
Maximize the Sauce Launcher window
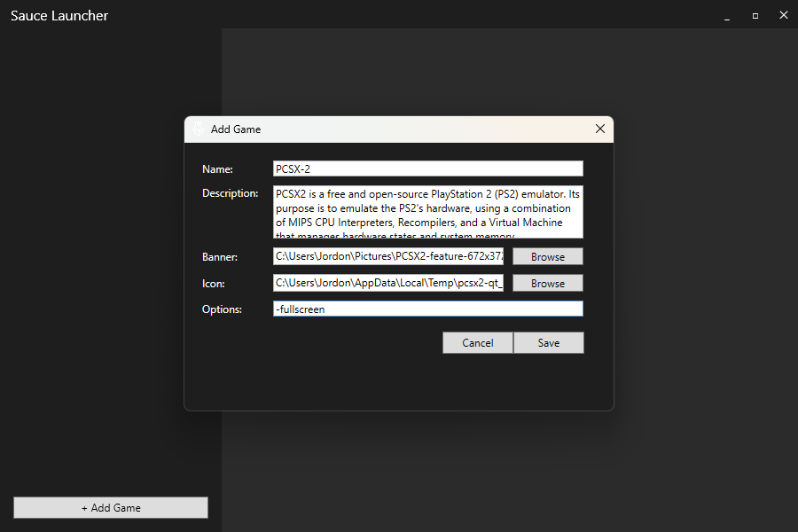755,16
